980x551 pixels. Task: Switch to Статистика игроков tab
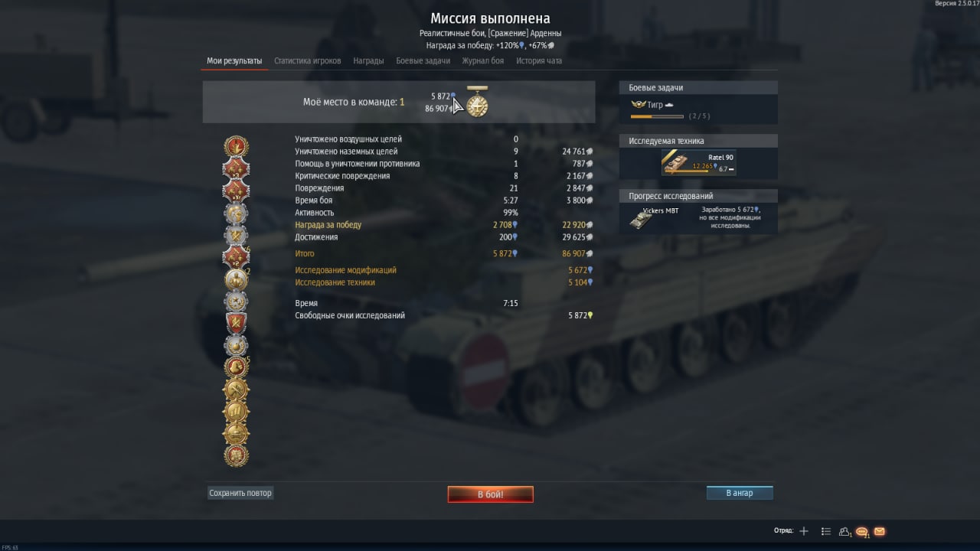pyautogui.click(x=308, y=60)
